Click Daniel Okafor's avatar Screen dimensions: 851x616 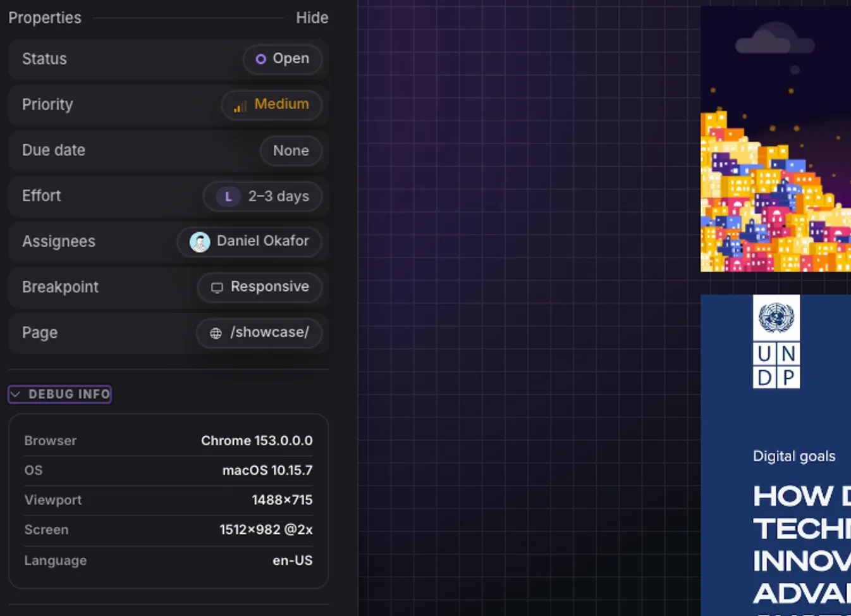(200, 242)
